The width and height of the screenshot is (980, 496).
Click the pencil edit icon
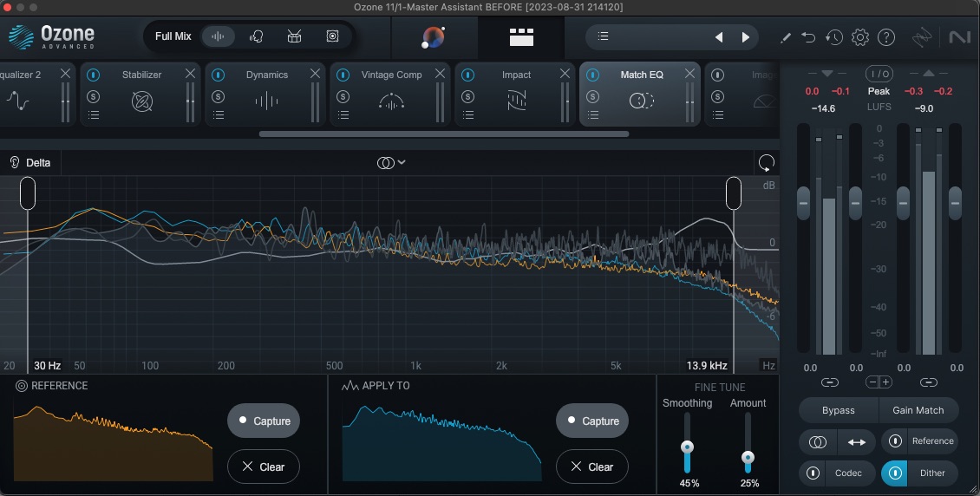pos(786,37)
